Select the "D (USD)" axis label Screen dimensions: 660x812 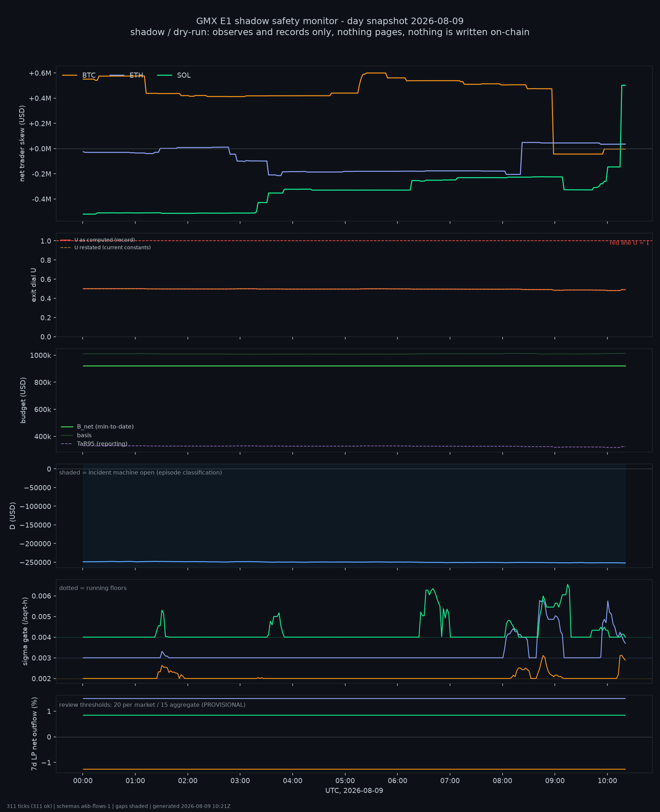12,515
